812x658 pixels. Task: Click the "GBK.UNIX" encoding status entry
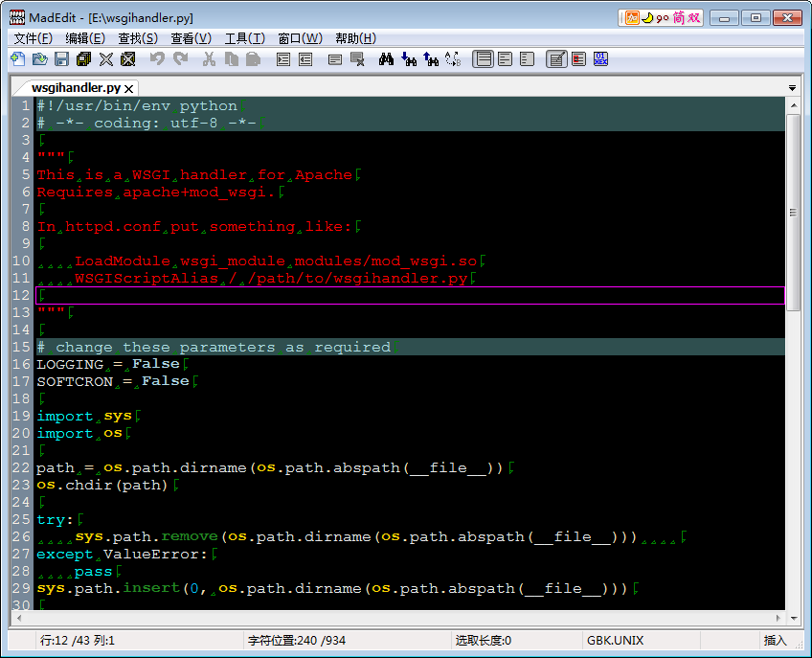pos(615,641)
